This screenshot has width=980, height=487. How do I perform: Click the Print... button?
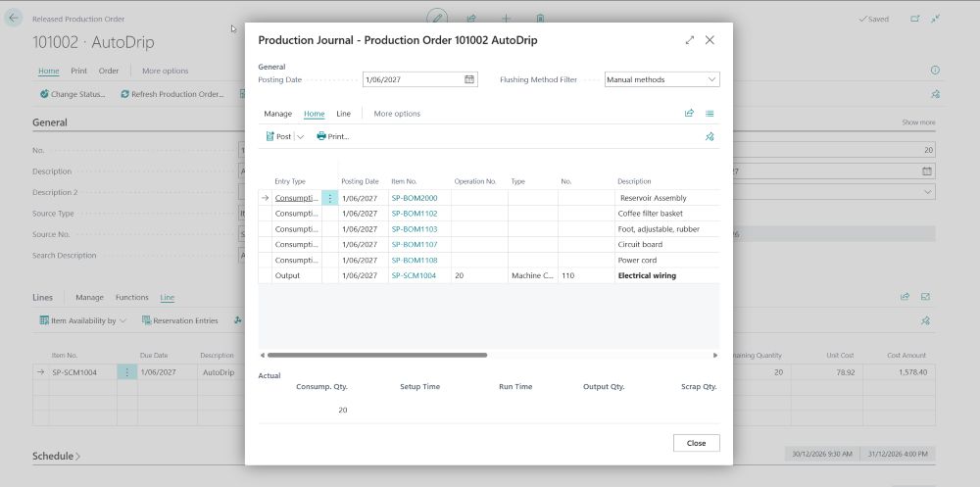tap(332, 136)
